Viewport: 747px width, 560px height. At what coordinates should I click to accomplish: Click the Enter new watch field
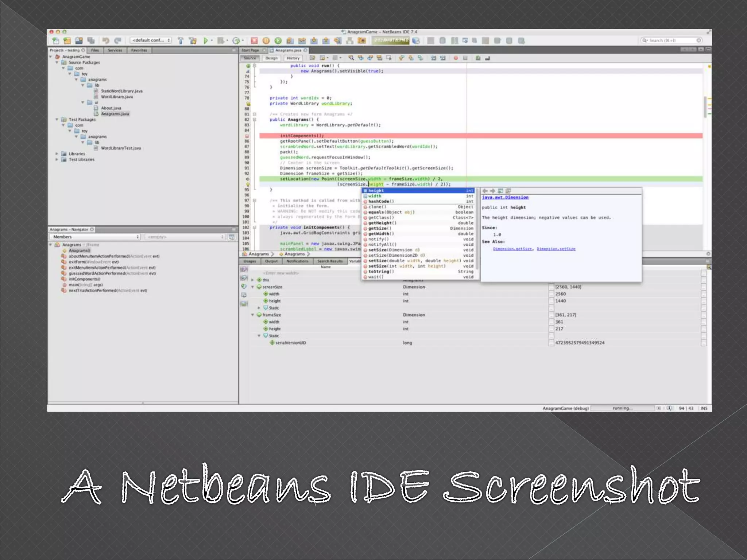(x=281, y=273)
